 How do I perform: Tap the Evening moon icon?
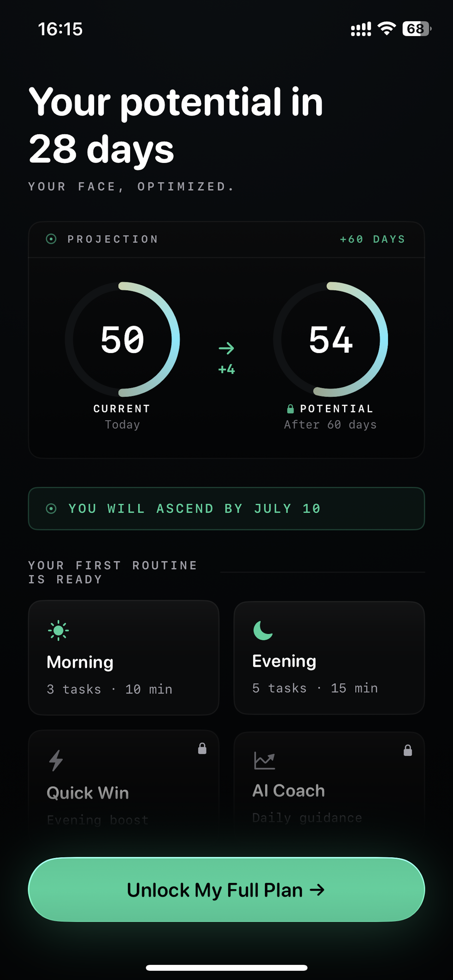tap(263, 630)
